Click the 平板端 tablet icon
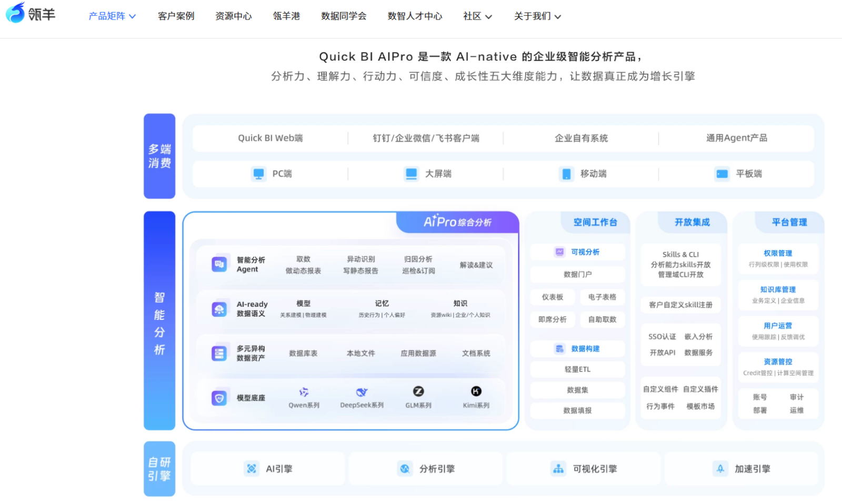842x504 pixels. point(722,174)
